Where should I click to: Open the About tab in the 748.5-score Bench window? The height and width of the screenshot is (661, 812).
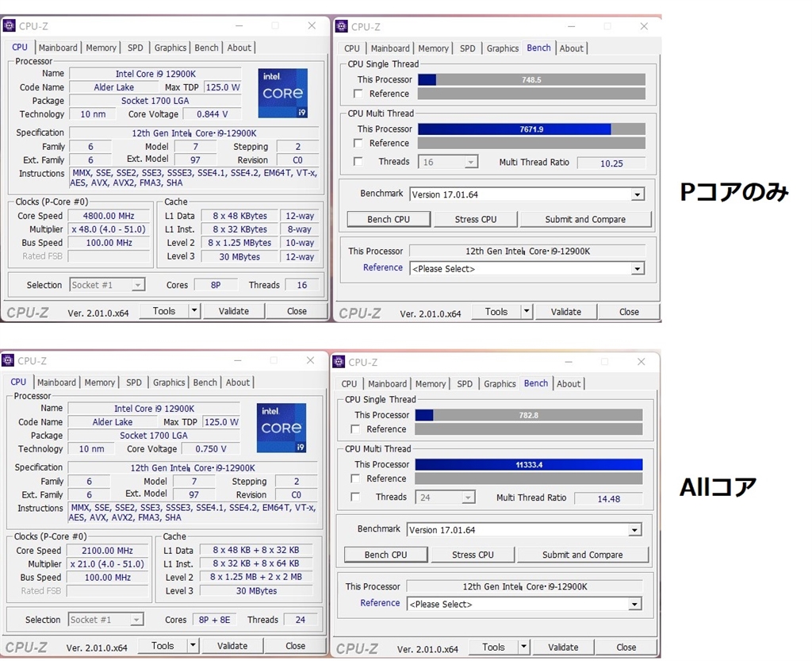pyautogui.click(x=571, y=48)
